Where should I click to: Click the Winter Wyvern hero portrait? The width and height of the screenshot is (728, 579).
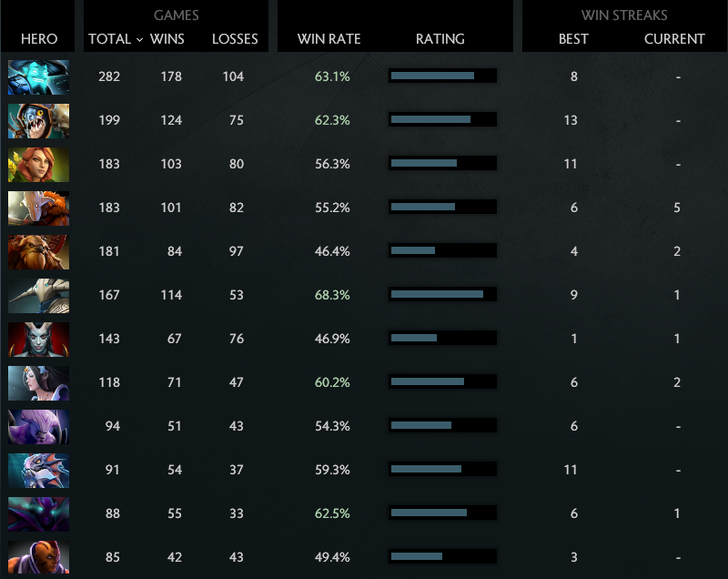pos(38,470)
